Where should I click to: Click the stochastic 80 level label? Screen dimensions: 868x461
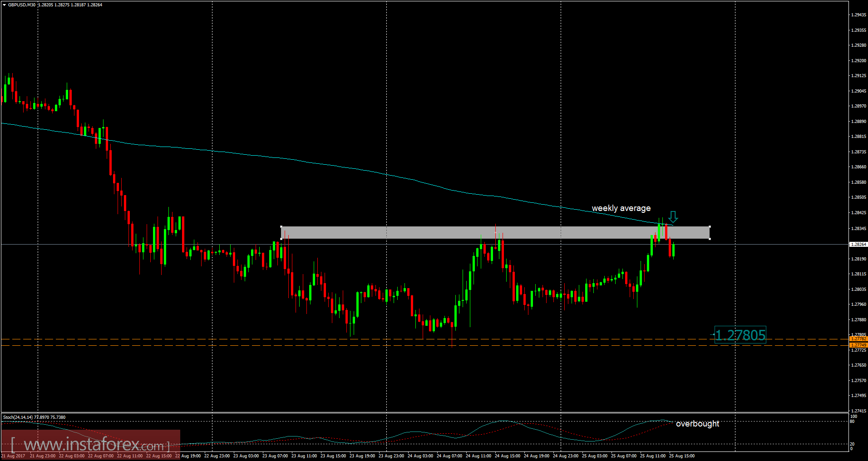[x=852, y=422]
